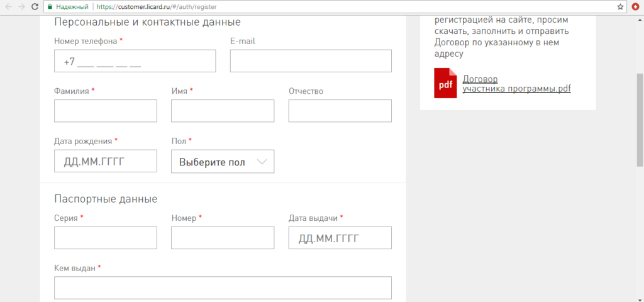
Task: Bookmark this page with the star icon
Action: pyautogui.click(x=620, y=6)
